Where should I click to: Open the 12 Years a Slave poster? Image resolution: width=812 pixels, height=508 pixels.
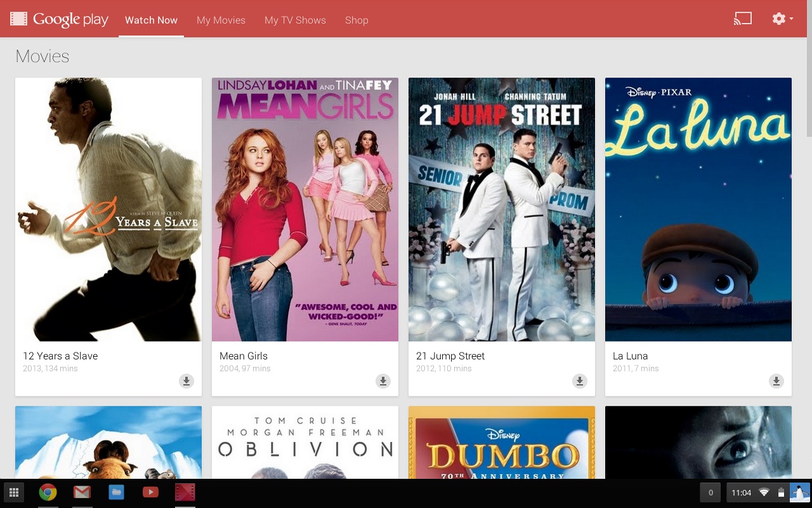(108, 210)
